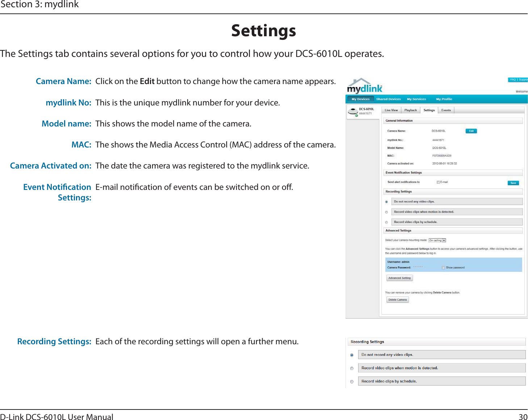Select 'Do not record any video clips' radio in the enlarged Recording Settings image

pos(352,355)
